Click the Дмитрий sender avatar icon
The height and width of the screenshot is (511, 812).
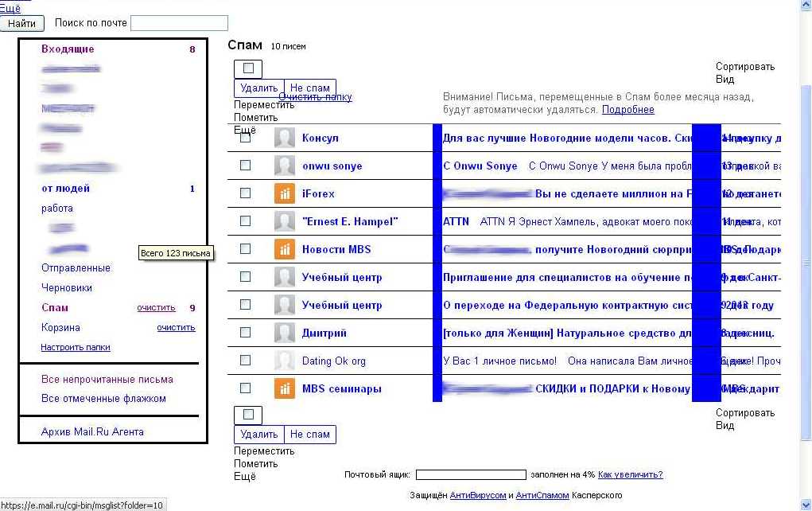284,333
